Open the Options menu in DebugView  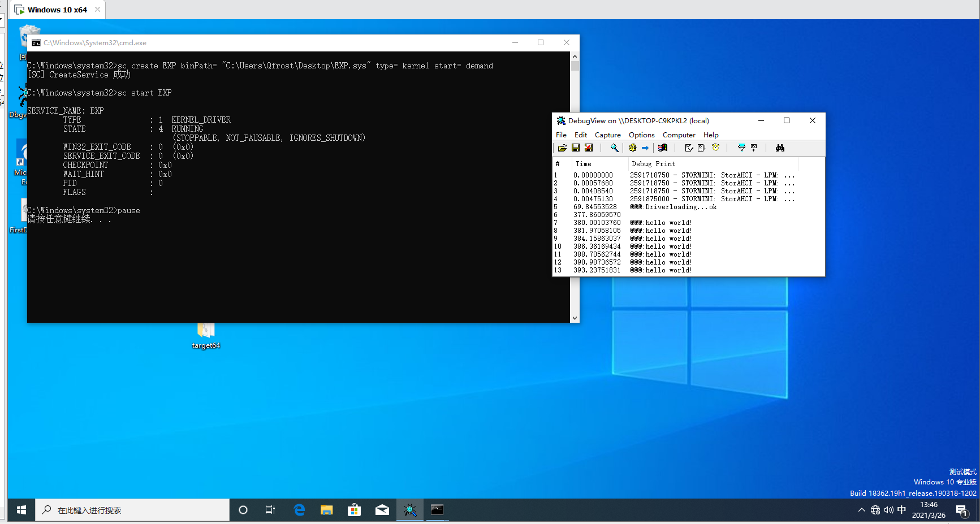click(x=641, y=135)
